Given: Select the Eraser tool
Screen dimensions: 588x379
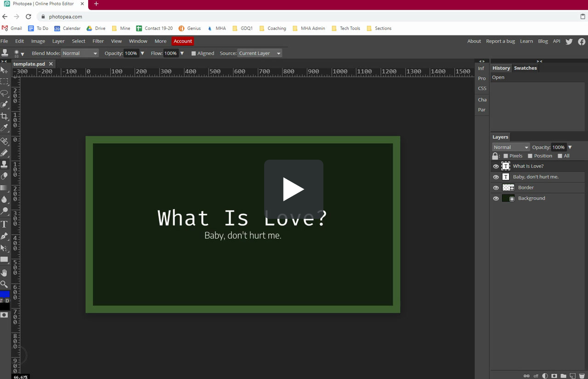Looking at the screenshot, I should (x=4, y=176).
